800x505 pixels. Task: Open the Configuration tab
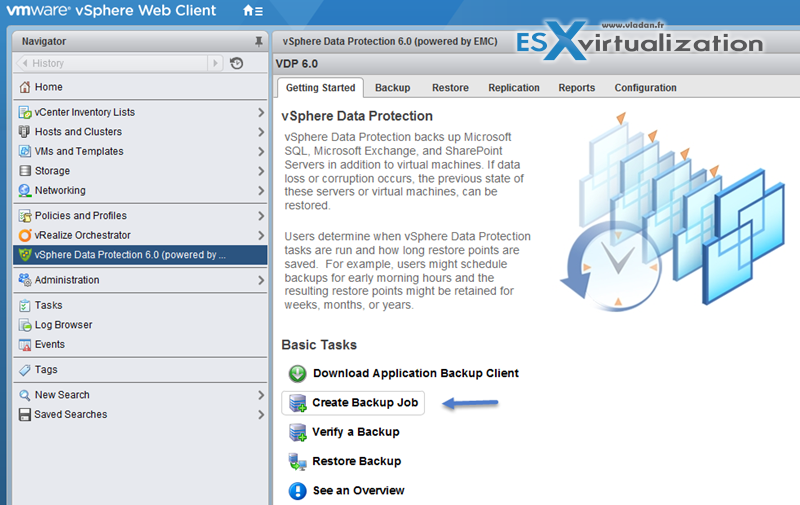(645, 88)
